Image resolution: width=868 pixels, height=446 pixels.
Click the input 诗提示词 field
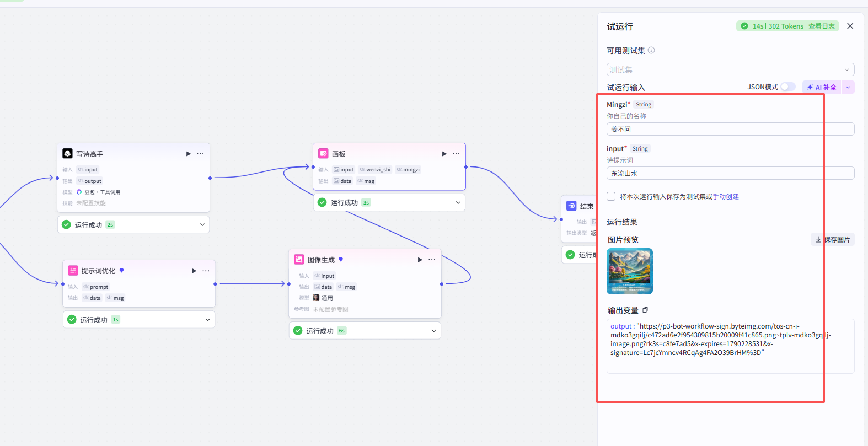pyautogui.click(x=730, y=173)
